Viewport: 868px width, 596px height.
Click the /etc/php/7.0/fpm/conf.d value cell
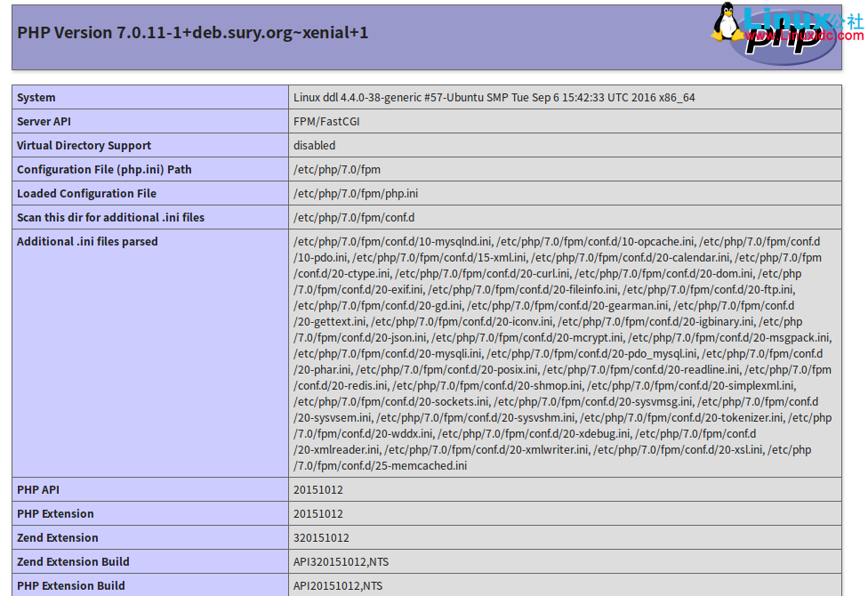[x=354, y=218]
